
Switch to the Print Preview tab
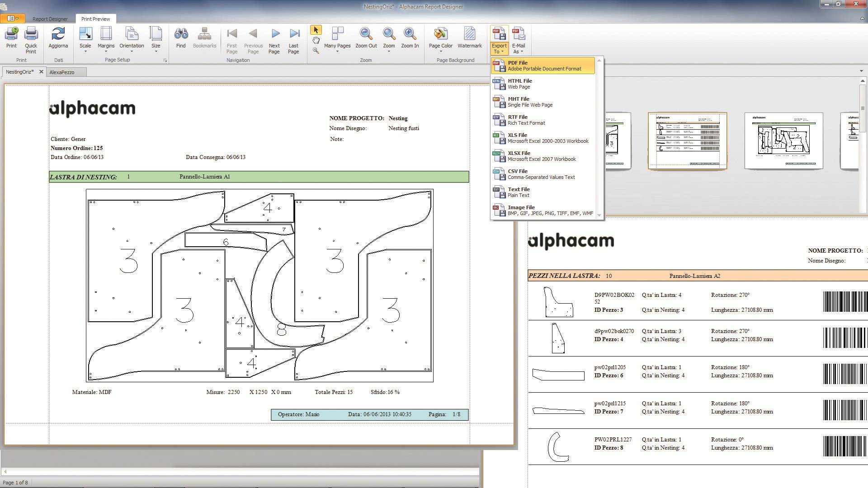(95, 19)
